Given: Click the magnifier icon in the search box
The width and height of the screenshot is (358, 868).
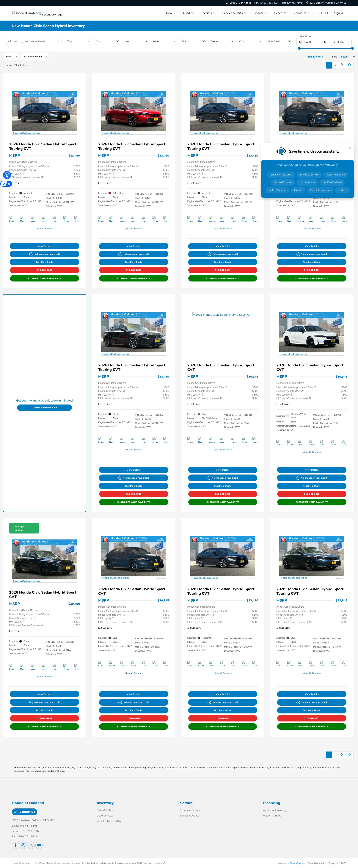Looking at the screenshot, I should [10, 41].
